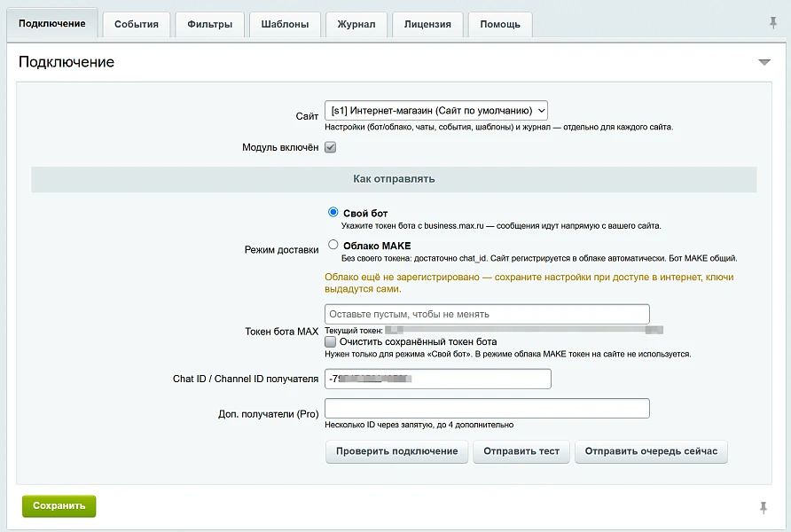This screenshot has width=791, height=532.
Task: Click the Отправить тест button
Action: point(521,451)
